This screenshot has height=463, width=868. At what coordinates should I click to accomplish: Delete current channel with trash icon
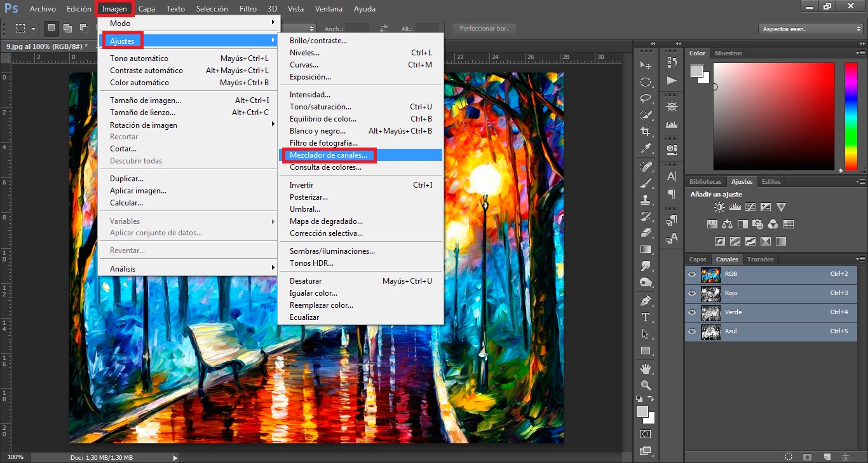(x=845, y=457)
